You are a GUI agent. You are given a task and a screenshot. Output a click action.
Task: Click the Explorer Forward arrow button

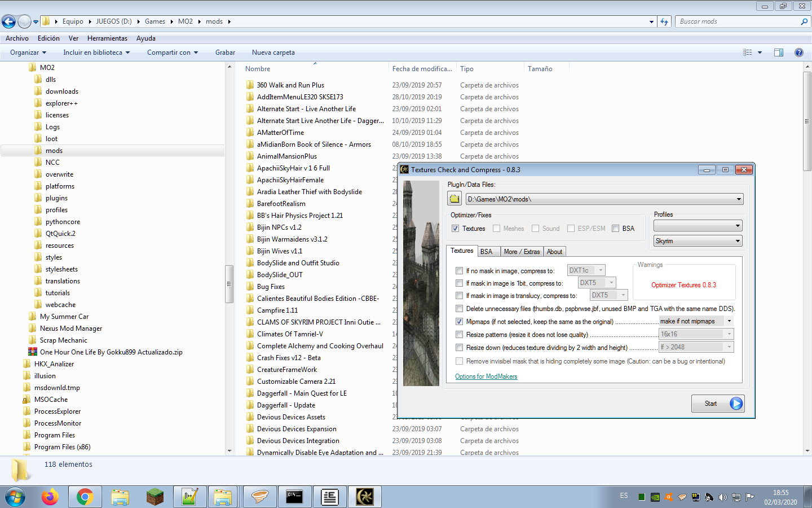[x=24, y=21]
